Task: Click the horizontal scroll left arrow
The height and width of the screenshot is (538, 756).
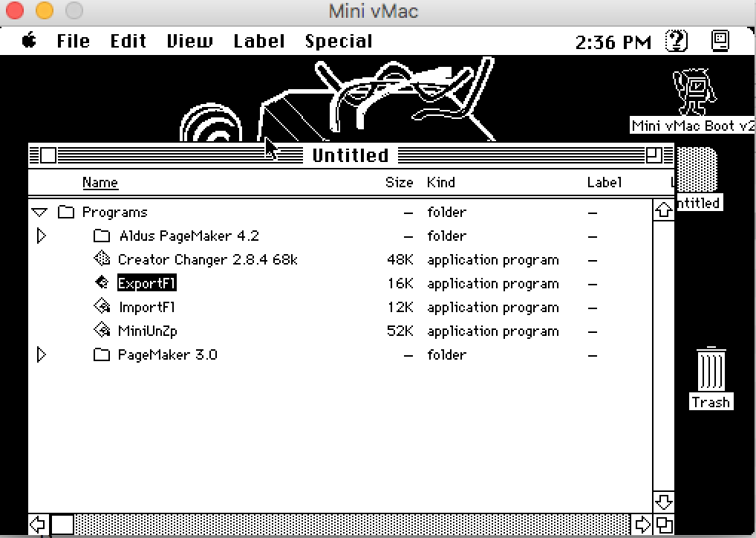Action: [38, 525]
